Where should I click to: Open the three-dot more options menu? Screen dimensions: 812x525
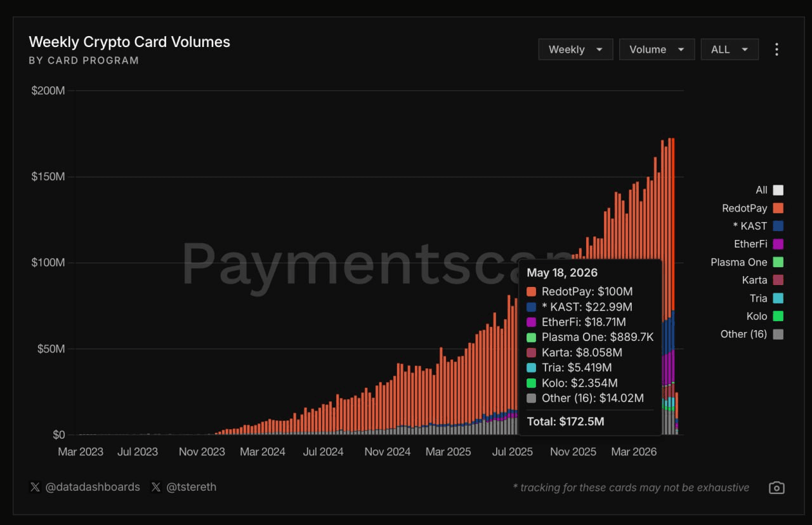pyautogui.click(x=776, y=50)
